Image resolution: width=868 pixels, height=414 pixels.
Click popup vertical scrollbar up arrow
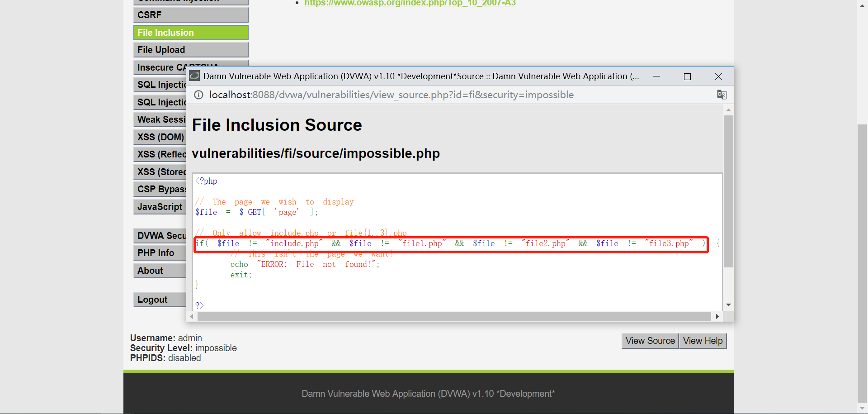click(728, 110)
